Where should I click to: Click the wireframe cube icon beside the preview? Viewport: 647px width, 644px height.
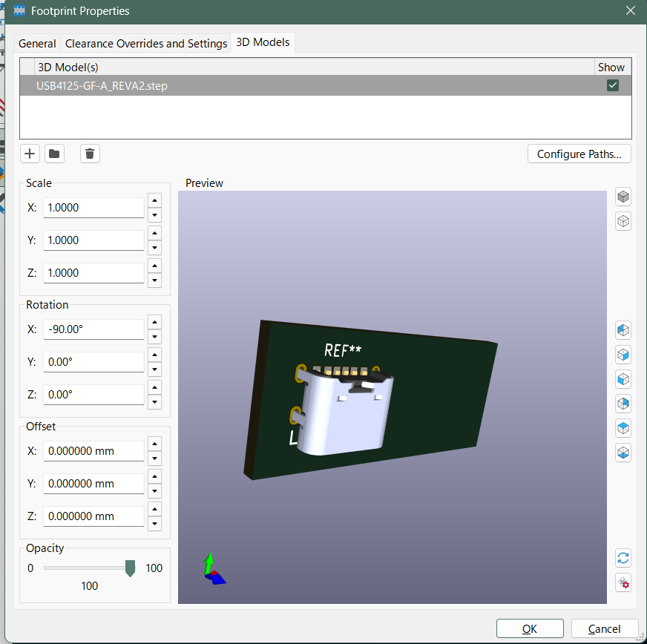[x=623, y=221]
